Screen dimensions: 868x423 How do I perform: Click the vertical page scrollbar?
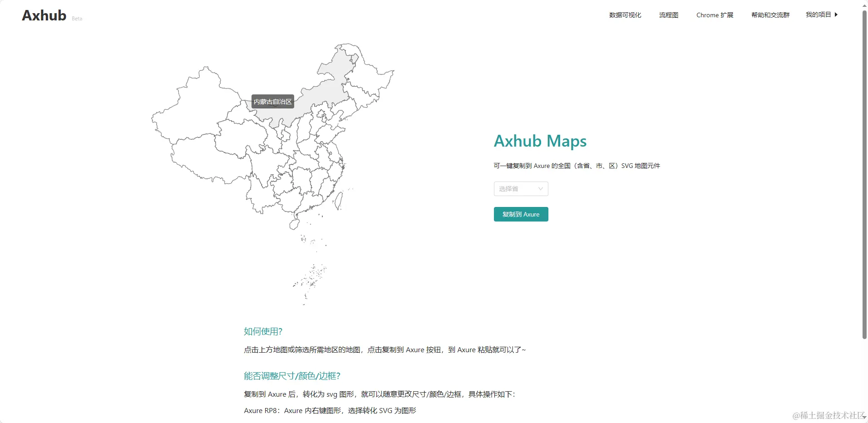864,175
